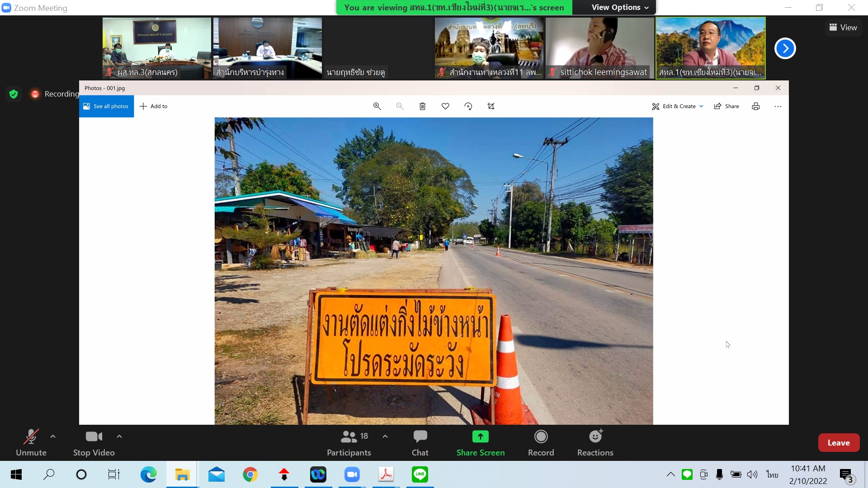Rotate the photo using rotate icon
The width and height of the screenshot is (868, 488).
click(468, 106)
